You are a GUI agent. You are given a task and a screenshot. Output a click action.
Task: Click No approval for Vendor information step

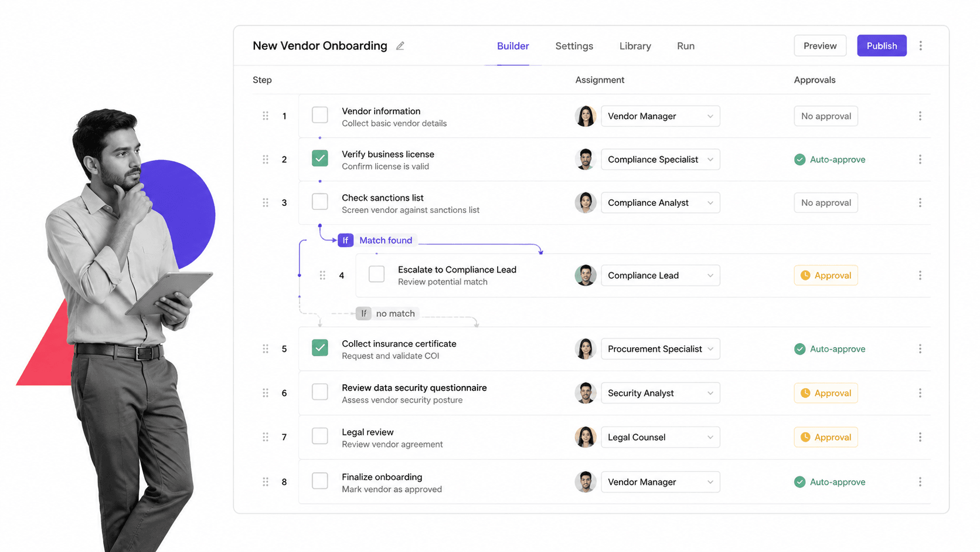tap(826, 116)
